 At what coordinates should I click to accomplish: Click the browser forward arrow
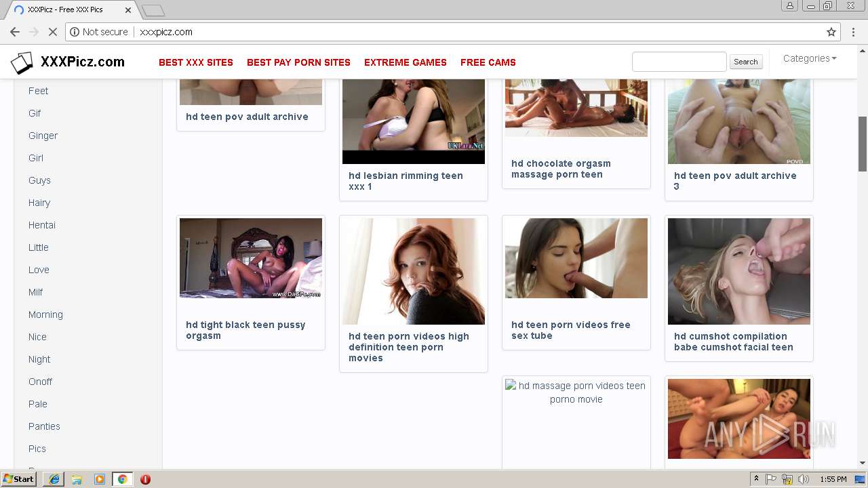tap(34, 32)
